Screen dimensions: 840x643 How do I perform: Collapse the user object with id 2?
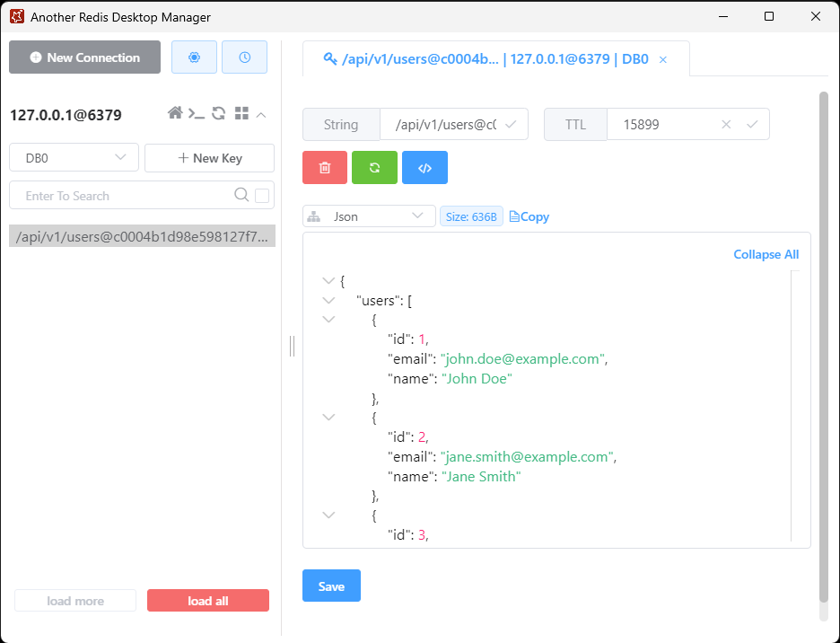pyautogui.click(x=328, y=418)
